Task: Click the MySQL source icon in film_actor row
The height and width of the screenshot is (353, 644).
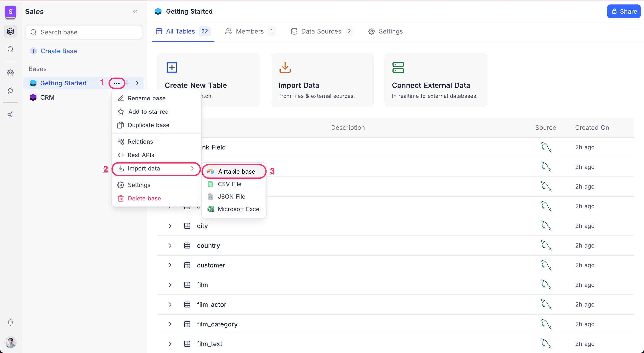Action: click(546, 305)
